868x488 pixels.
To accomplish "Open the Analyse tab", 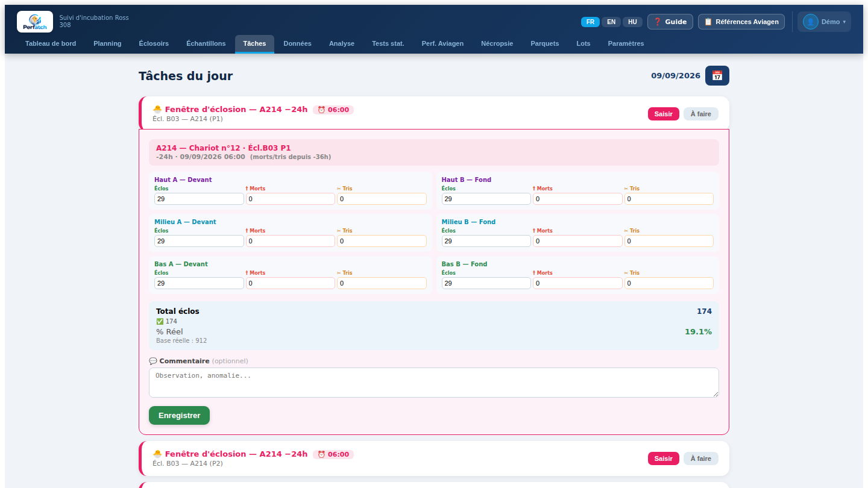I will [342, 43].
